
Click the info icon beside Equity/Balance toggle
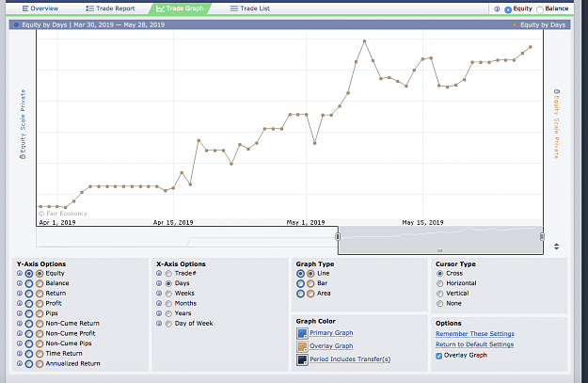click(497, 9)
